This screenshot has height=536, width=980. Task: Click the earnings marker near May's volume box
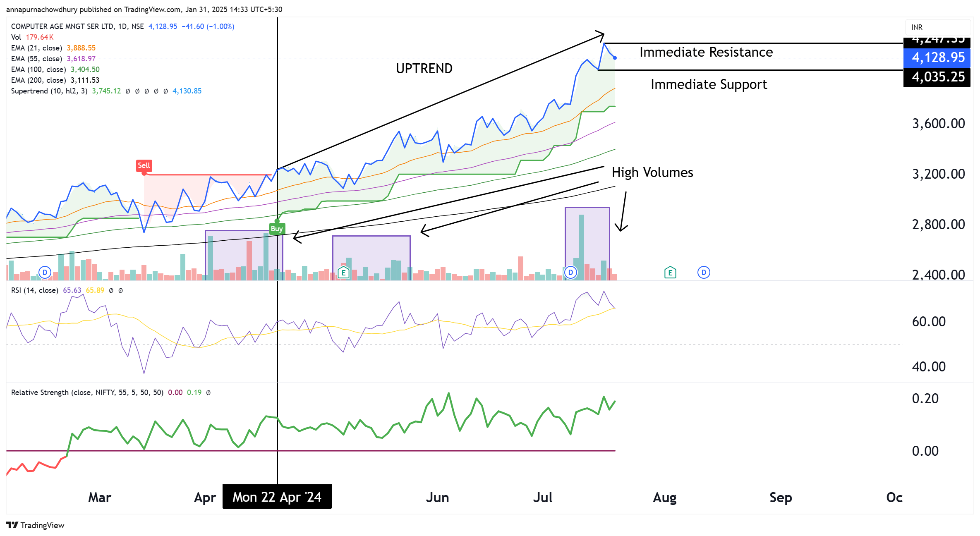343,273
